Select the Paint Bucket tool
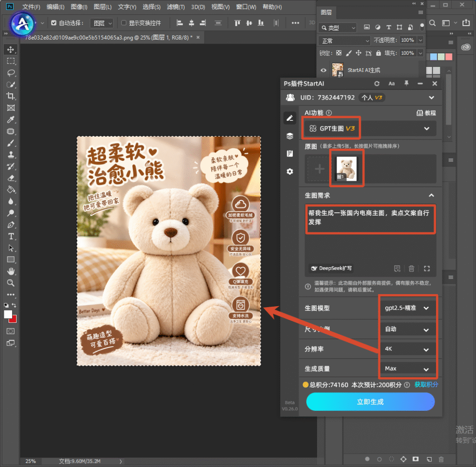 click(11, 190)
